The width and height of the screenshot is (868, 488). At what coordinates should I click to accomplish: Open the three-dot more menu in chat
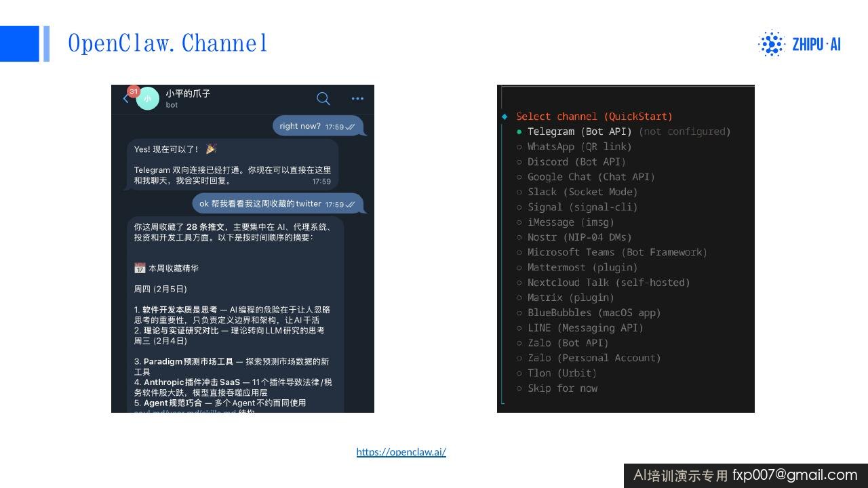357,99
